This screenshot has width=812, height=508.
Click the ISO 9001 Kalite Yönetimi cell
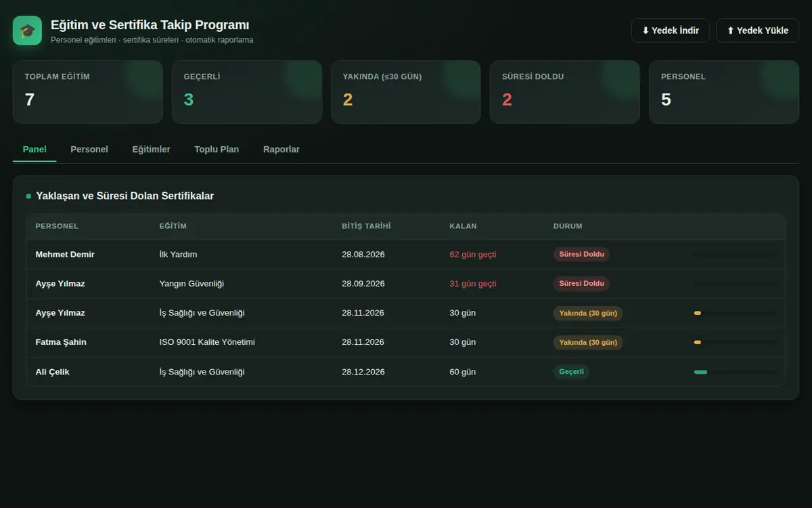click(x=207, y=342)
